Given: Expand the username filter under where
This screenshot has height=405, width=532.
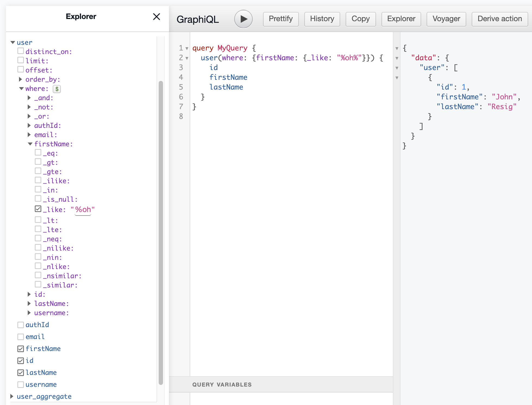Looking at the screenshot, I should pyautogui.click(x=29, y=313).
